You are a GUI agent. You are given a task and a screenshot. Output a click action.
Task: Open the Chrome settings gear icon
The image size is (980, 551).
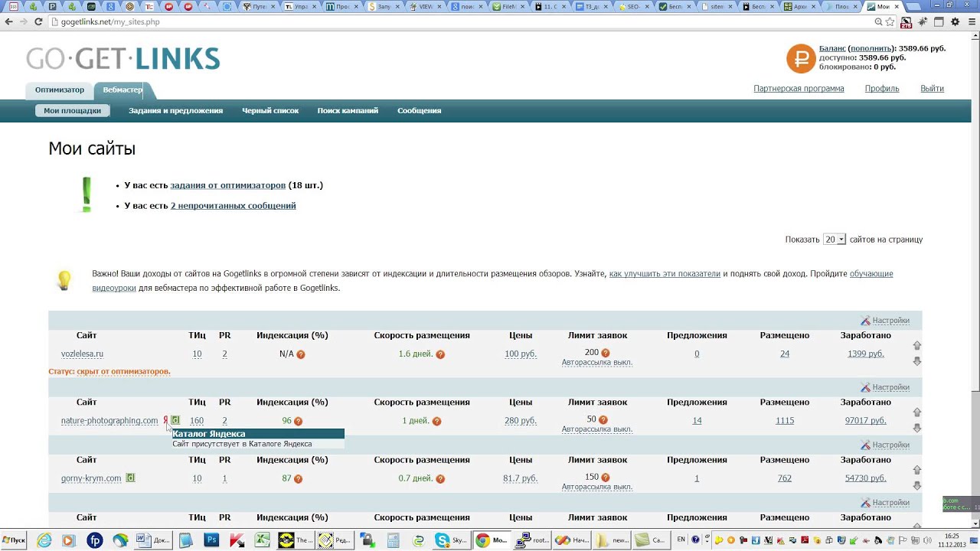pos(955,22)
